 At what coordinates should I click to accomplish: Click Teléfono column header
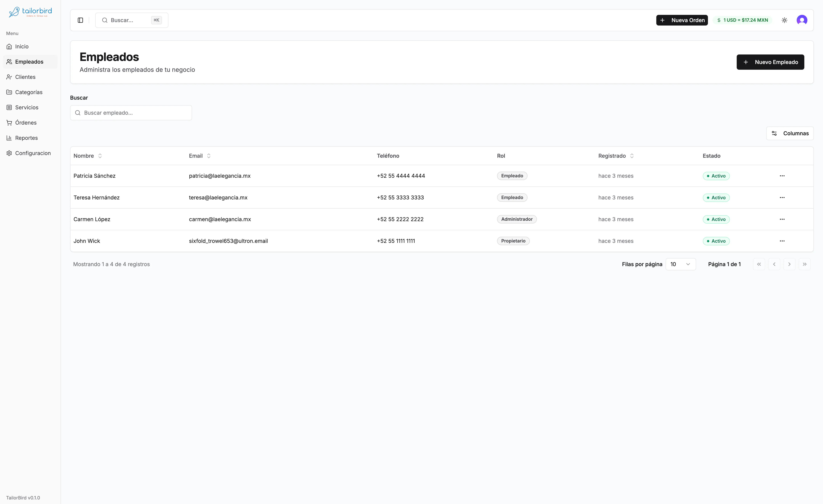point(388,156)
